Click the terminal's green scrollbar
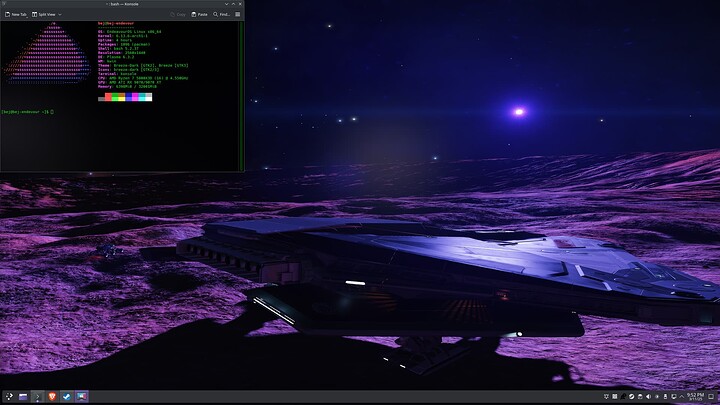Image resolution: width=720 pixels, height=405 pixels. pos(242,96)
